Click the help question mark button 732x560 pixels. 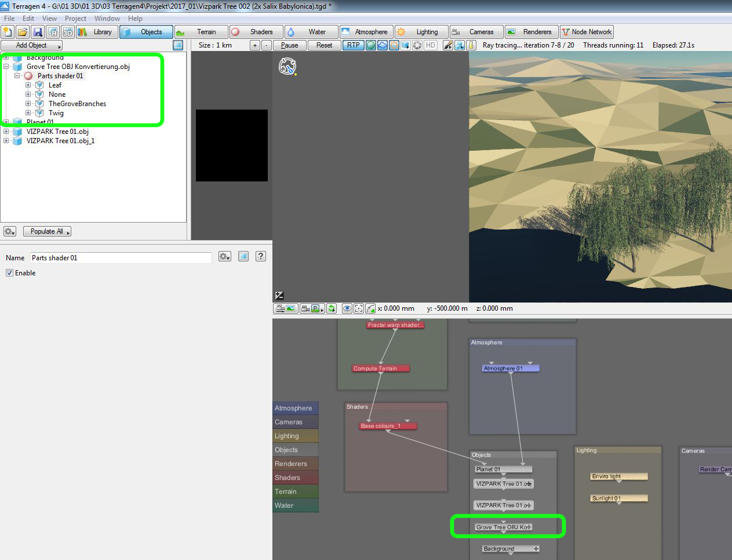(x=261, y=256)
